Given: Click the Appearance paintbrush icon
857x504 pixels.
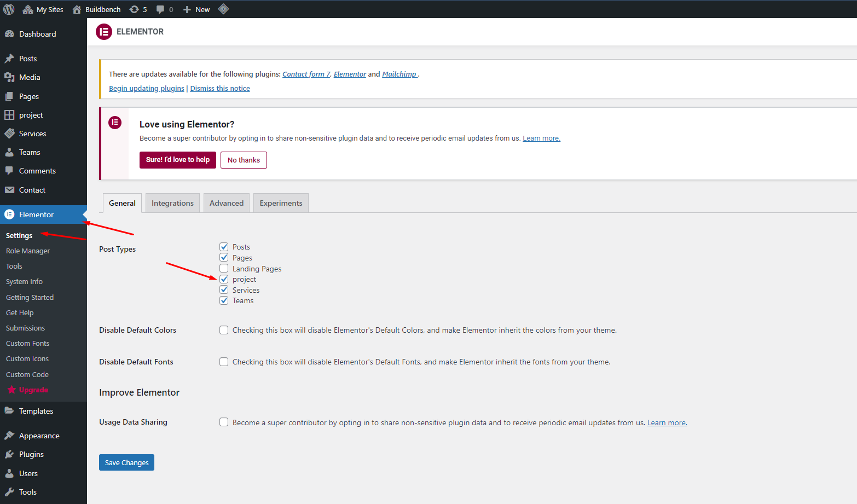Looking at the screenshot, I should click(9, 436).
